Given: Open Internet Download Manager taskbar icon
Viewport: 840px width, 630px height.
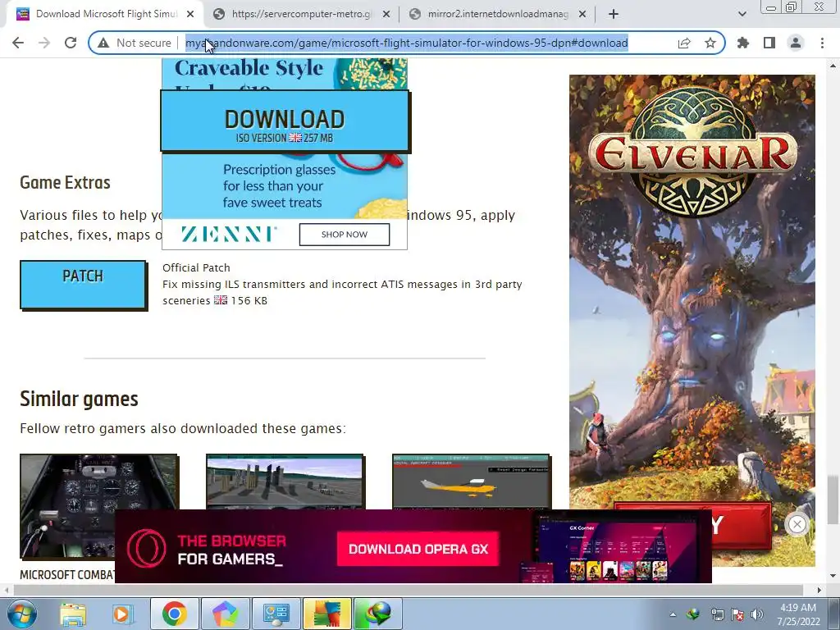Looking at the screenshot, I should 377,614.
